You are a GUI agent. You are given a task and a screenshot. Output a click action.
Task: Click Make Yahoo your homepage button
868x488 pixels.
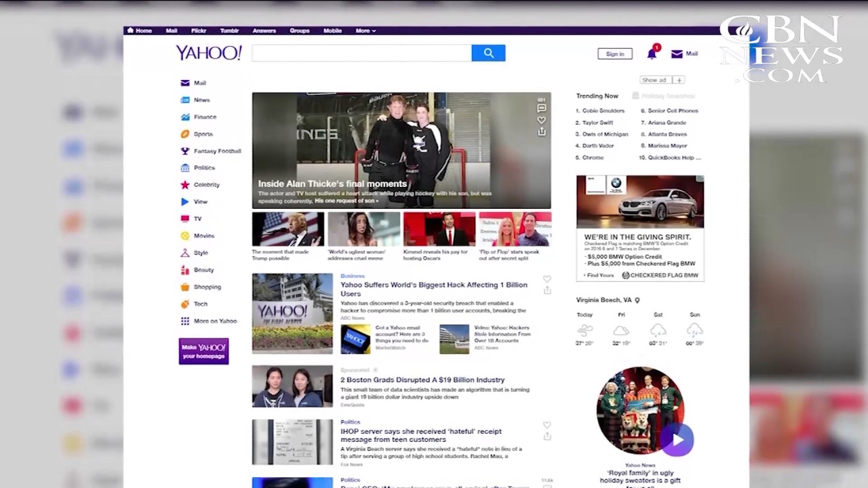tap(203, 351)
